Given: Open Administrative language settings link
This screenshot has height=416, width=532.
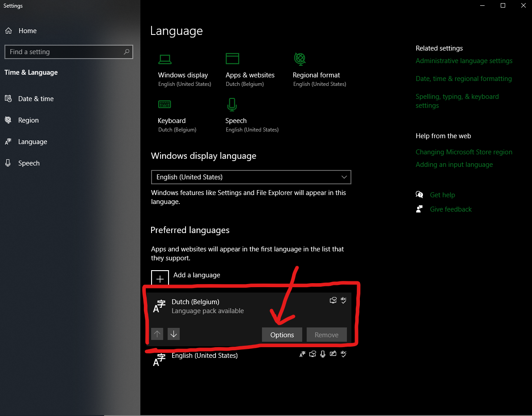Looking at the screenshot, I should point(464,61).
